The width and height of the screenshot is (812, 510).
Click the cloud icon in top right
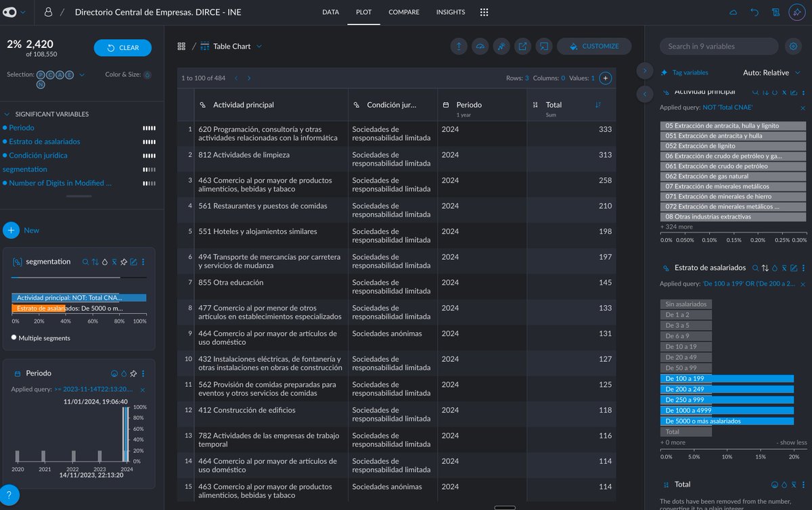coord(734,12)
